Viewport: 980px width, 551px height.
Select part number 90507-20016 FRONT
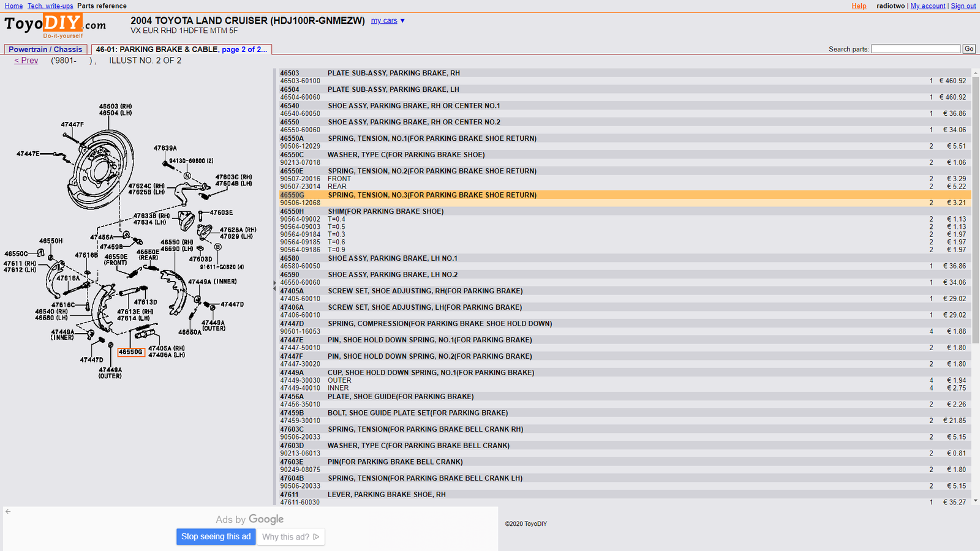click(x=300, y=179)
